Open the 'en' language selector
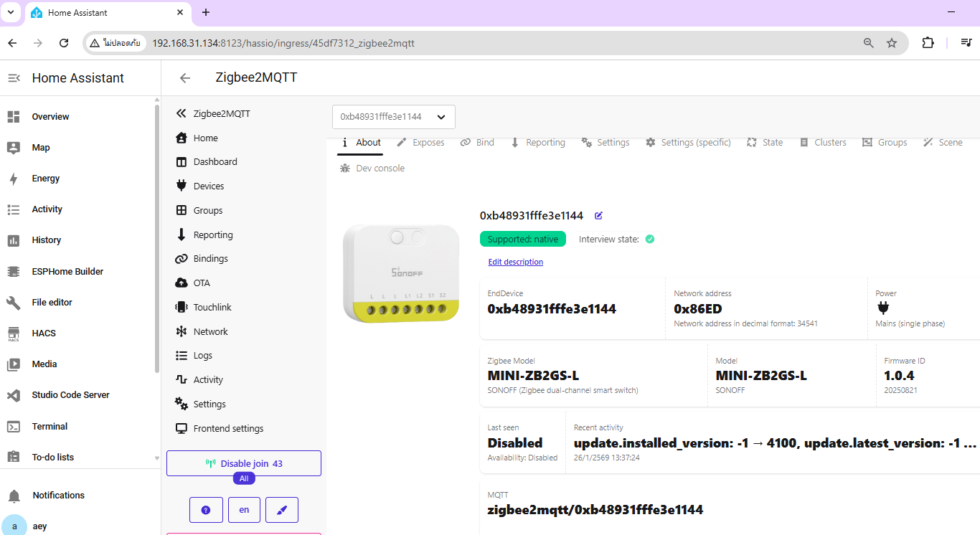This screenshot has width=980, height=535. [244, 510]
